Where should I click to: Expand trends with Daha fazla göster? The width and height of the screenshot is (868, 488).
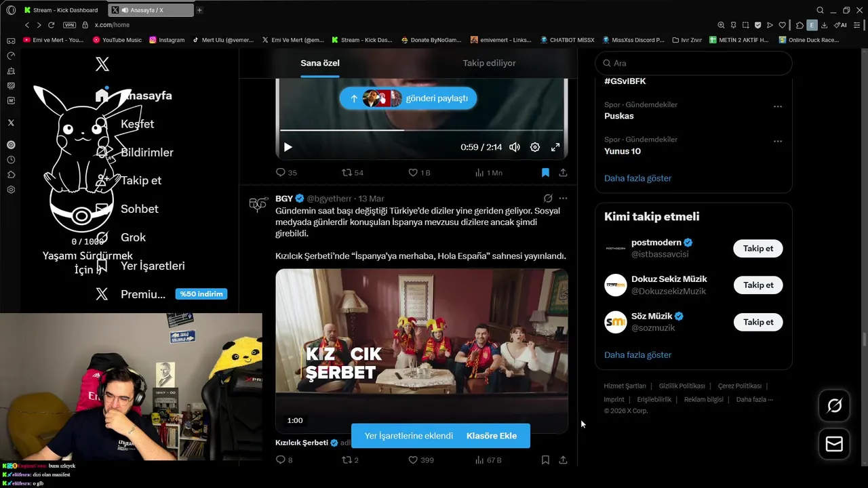pos(637,178)
